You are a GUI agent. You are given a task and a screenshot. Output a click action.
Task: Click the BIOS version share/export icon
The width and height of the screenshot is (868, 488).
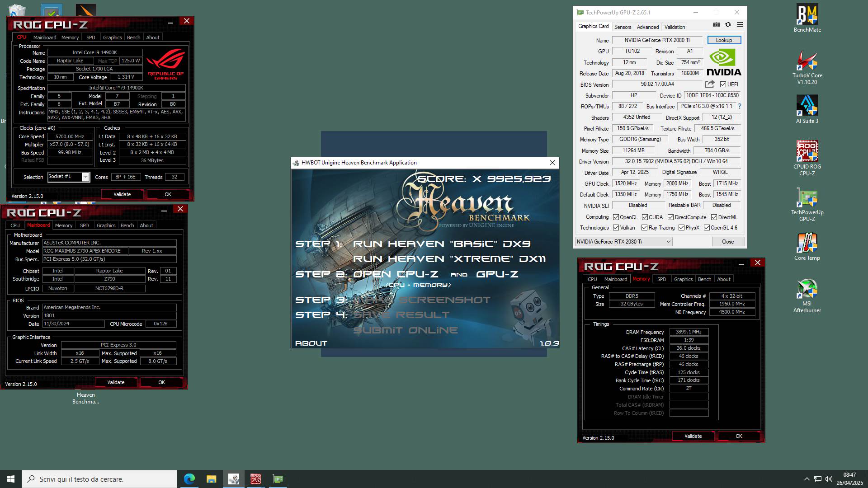click(x=710, y=84)
